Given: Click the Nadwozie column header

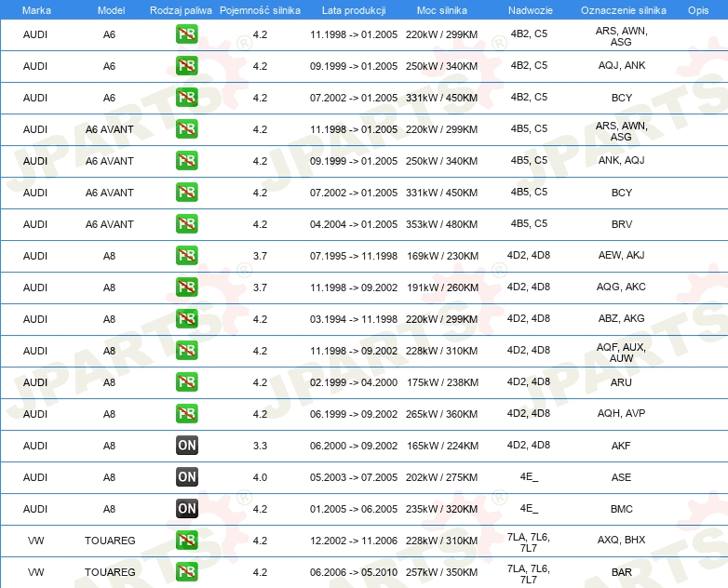Looking at the screenshot, I should (x=531, y=10).
